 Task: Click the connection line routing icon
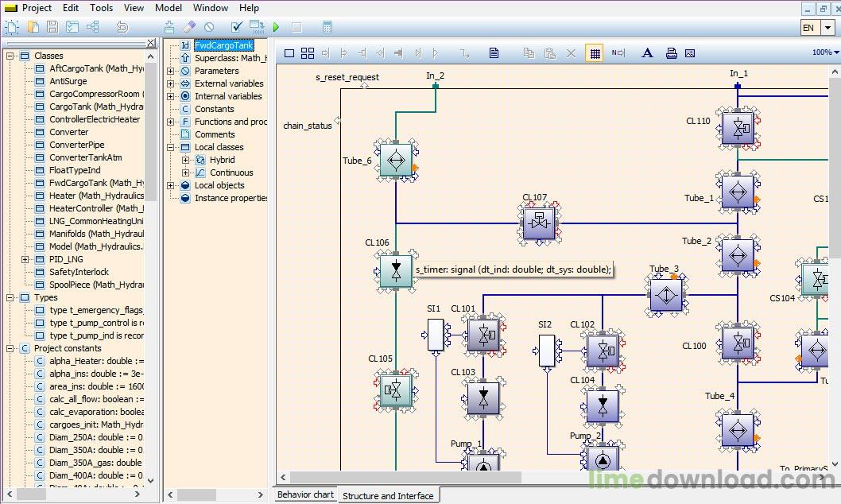coord(464,53)
